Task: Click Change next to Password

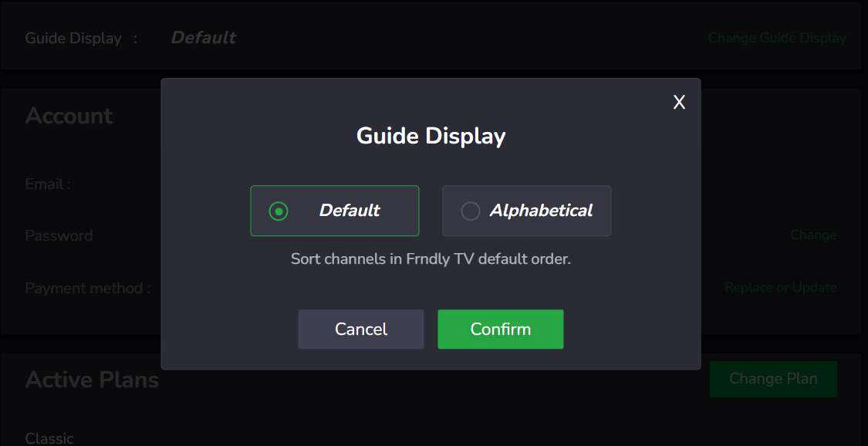Action: click(813, 235)
